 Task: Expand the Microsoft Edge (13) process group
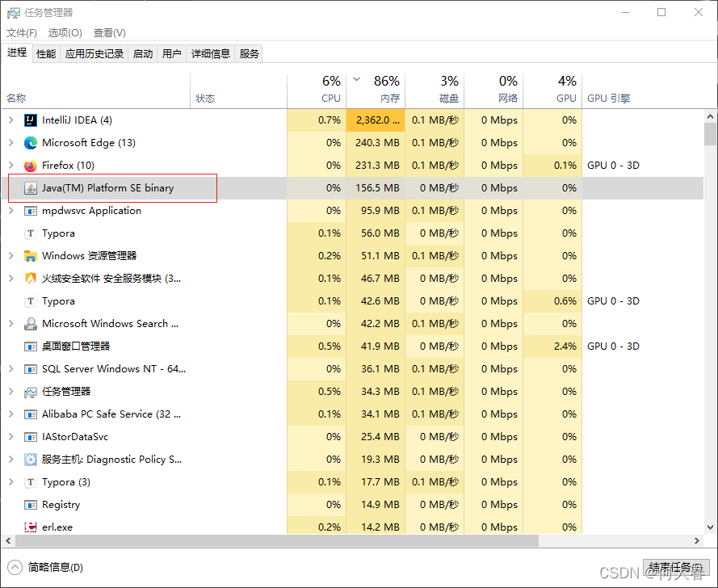pyautogui.click(x=11, y=143)
